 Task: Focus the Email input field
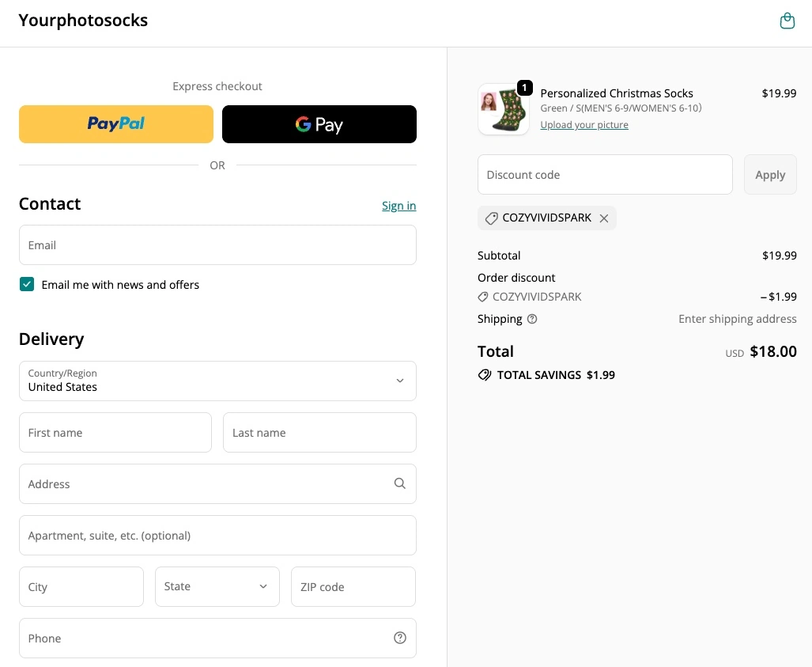click(217, 245)
